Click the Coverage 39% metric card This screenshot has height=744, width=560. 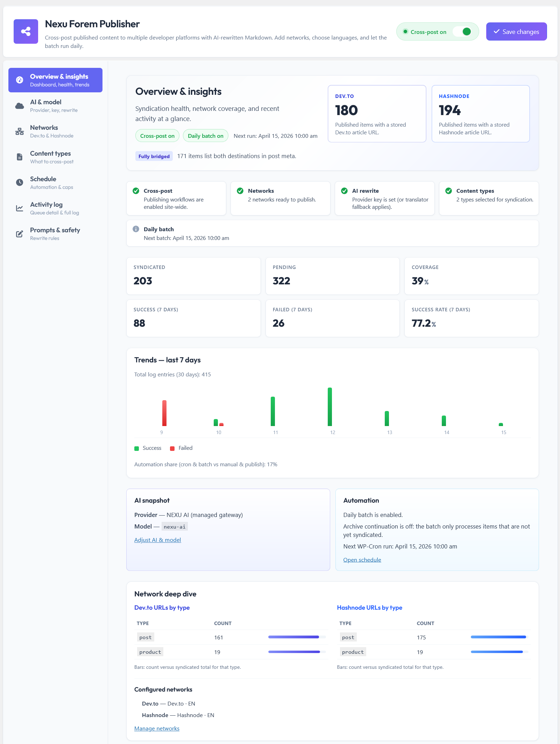click(x=472, y=276)
